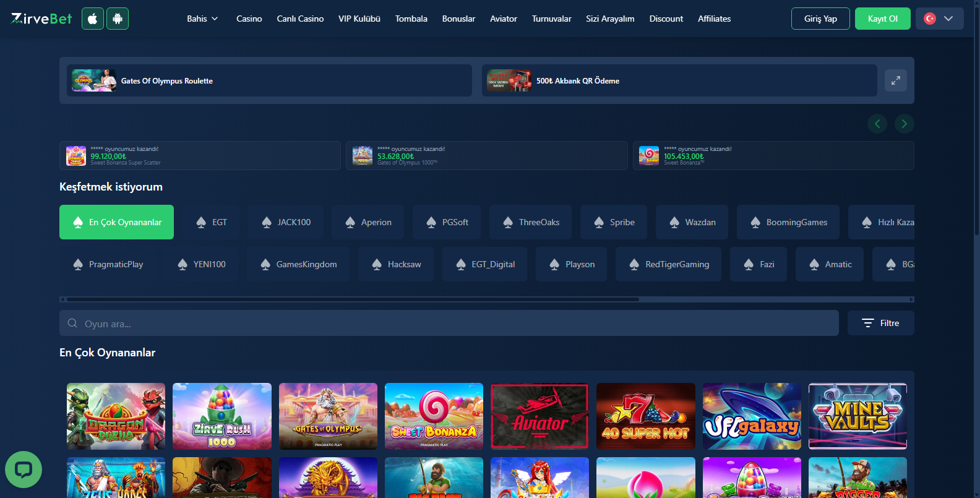
Task: Select the En Çok Oynananlar category
Action: 116,222
